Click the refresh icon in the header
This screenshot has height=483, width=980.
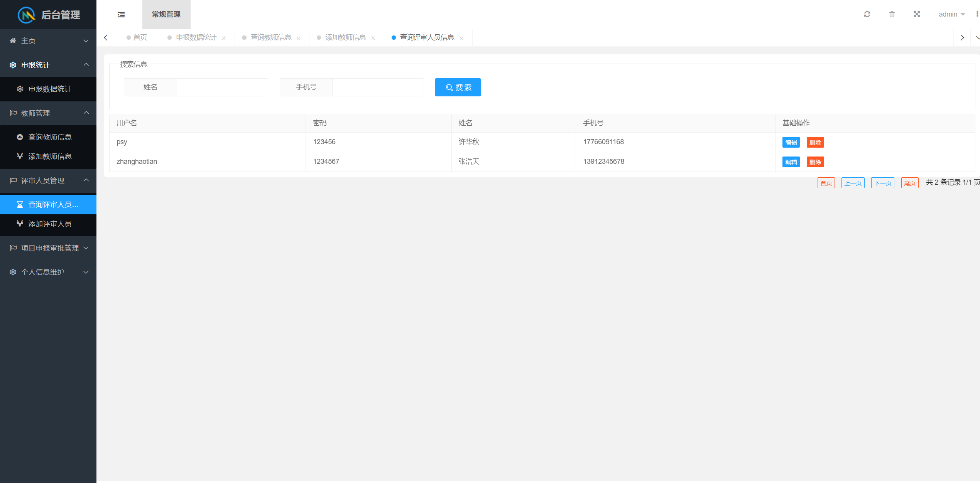867,14
